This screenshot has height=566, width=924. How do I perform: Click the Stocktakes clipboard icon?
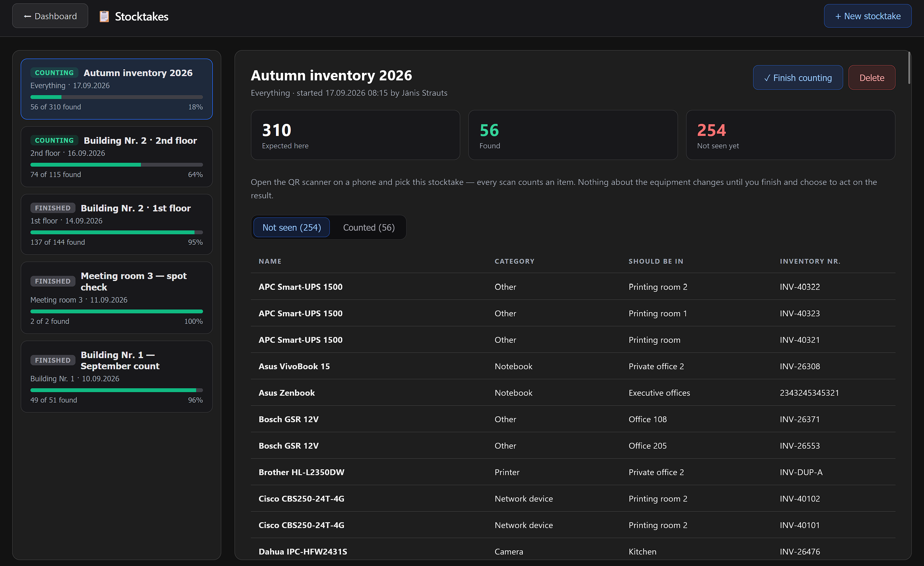(104, 16)
